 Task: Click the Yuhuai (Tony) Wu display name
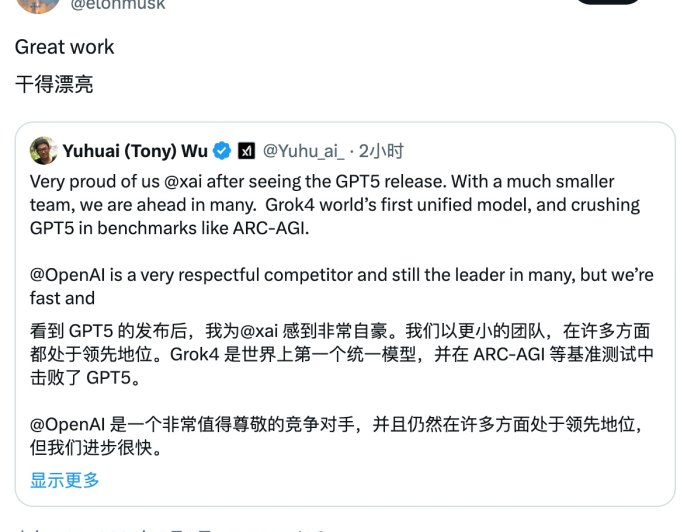(135, 151)
